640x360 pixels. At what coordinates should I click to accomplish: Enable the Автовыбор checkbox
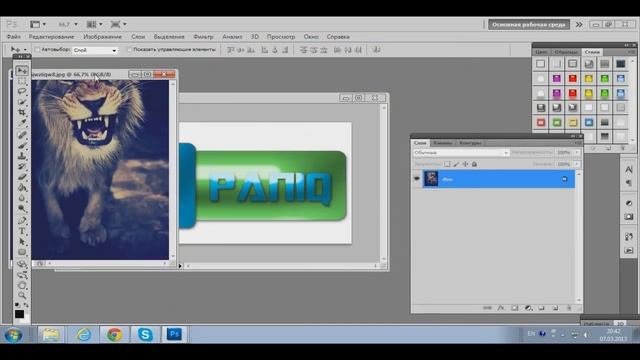[37, 50]
